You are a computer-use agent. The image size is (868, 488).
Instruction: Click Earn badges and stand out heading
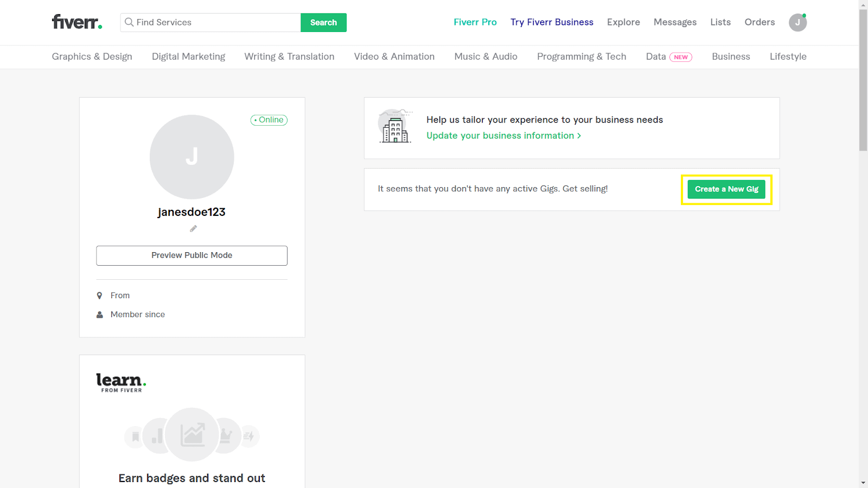tap(192, 478)
